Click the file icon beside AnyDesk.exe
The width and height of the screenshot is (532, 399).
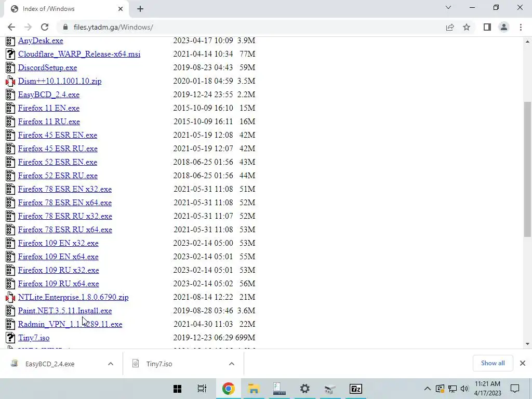tap(10, 41)
